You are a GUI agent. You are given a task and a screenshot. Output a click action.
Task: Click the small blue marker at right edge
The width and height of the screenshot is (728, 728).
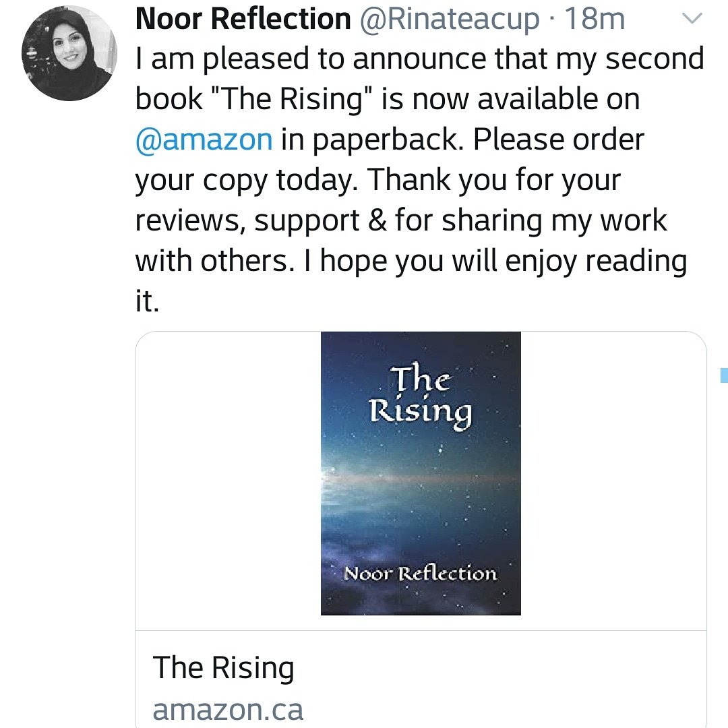[x=724, y=375]
